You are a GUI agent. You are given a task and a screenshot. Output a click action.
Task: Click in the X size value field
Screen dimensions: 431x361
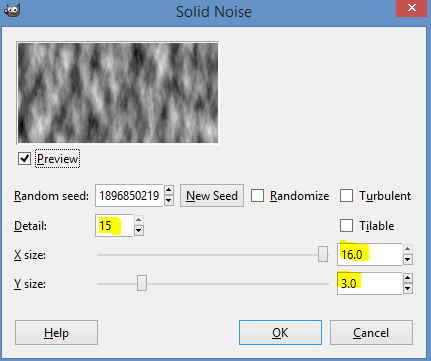369,255
